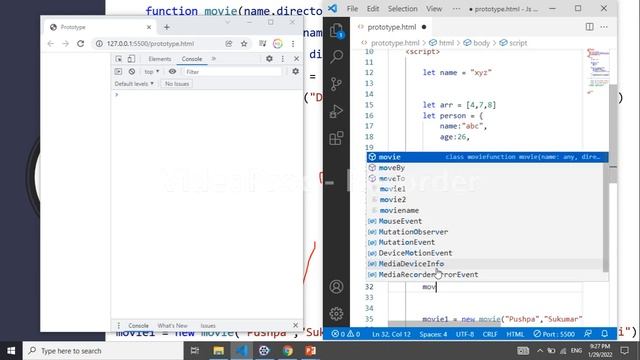640x360 pixels.
Task: Open console settings gear
Action: [296, 72]
